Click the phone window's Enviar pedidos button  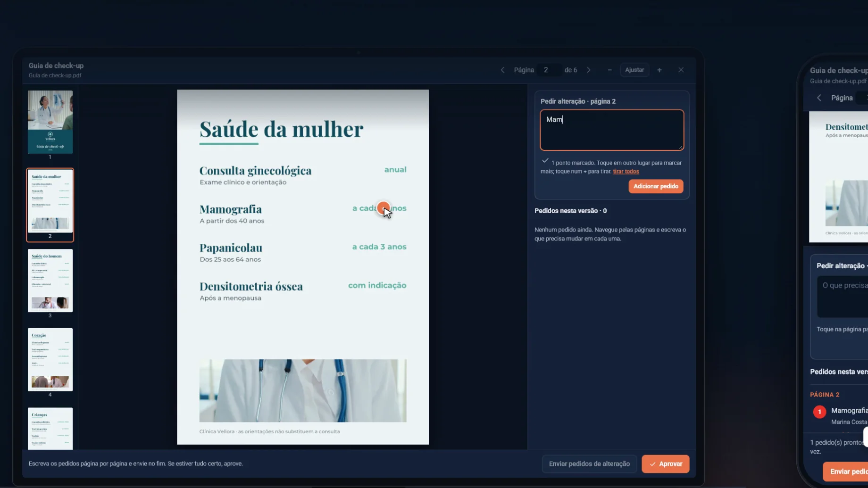tap(845, 471)
